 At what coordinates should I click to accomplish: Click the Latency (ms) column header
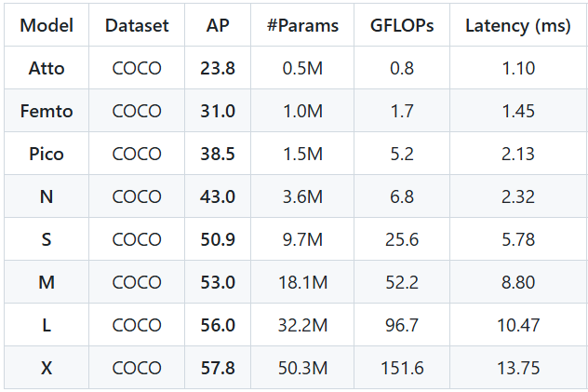(517, 25)
